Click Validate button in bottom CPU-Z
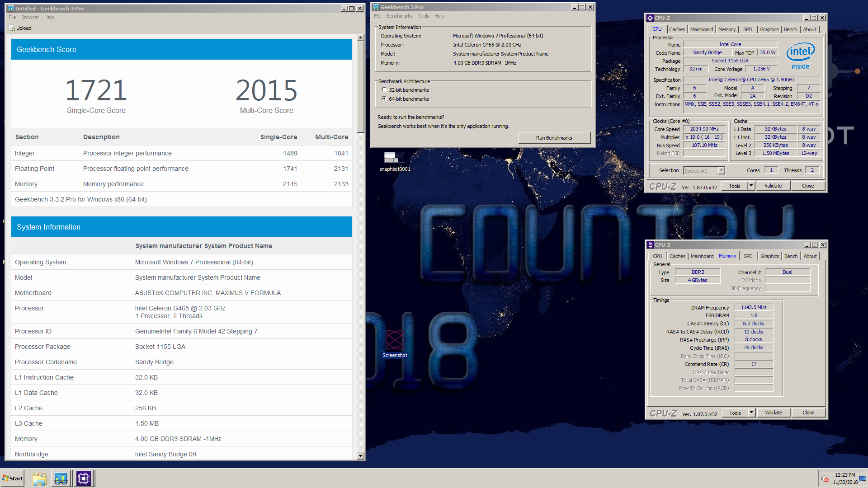Screen dimensions: 868x488 [x=774, y=413]
